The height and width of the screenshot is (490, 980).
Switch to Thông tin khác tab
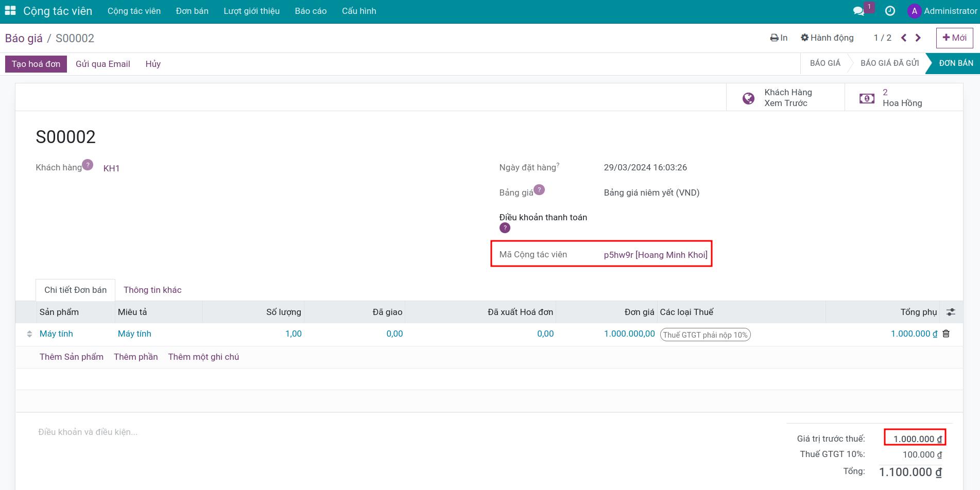152,290
